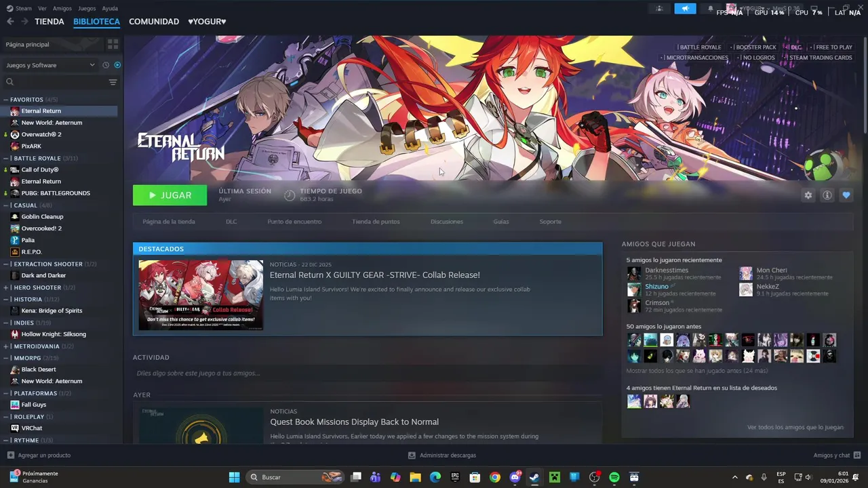Open Tienda de puntos tab
The image size is (868, 488).
376,222
